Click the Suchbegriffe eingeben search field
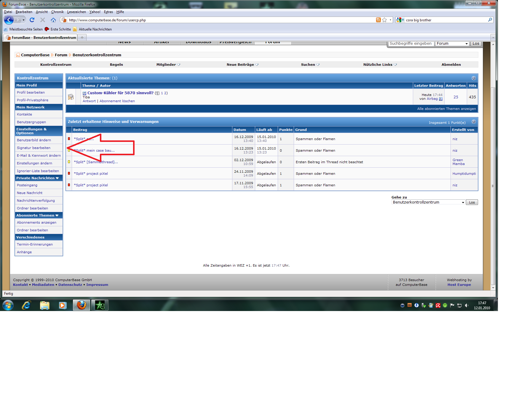532x399 pixels. coord(411,44)
